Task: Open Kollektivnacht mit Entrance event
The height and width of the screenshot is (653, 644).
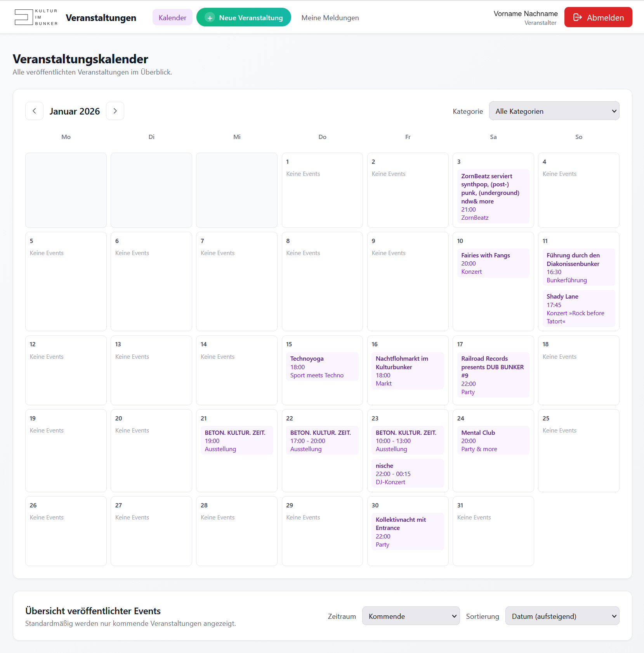Action: coord(408,531)
